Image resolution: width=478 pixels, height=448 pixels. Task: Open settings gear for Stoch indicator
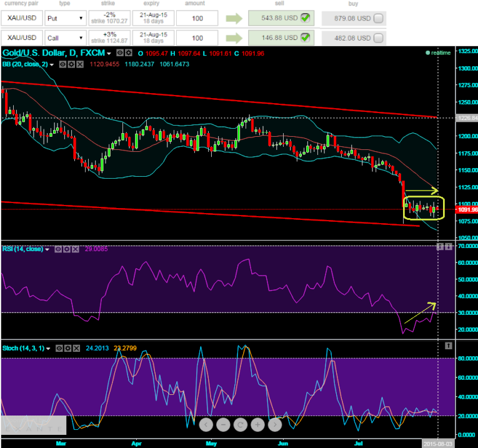click(x=67, y=347)
